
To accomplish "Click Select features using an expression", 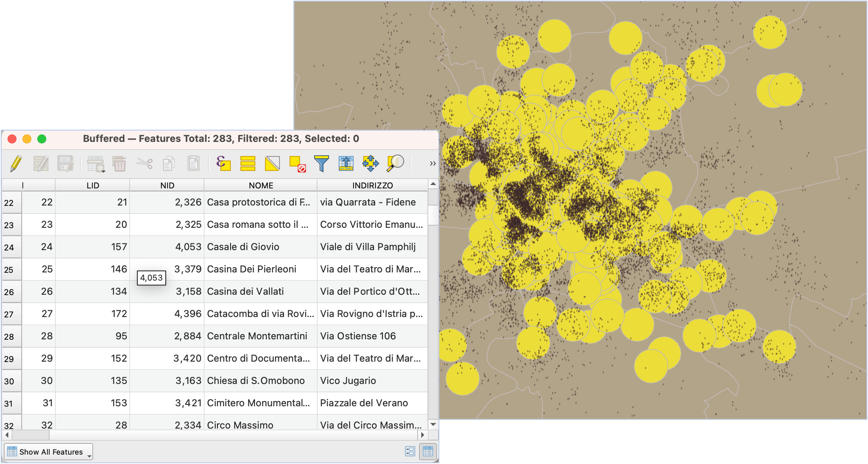I will click(223, 164).
